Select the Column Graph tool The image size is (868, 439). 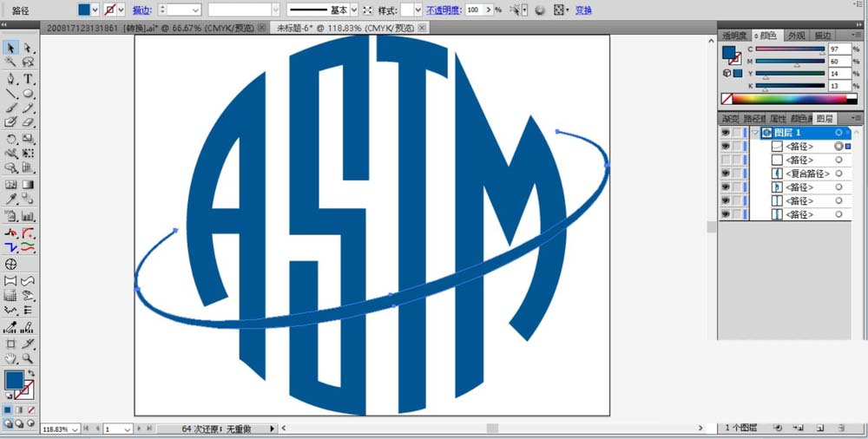[29, 216]
